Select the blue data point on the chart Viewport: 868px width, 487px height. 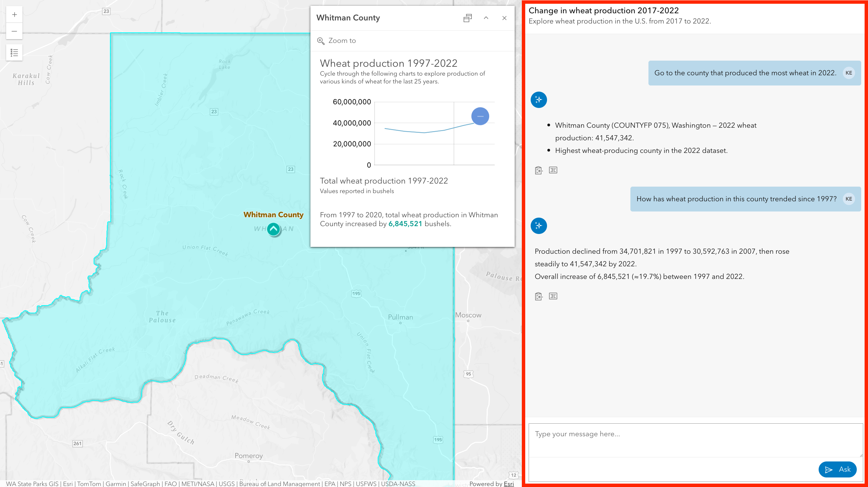(480, 116)
